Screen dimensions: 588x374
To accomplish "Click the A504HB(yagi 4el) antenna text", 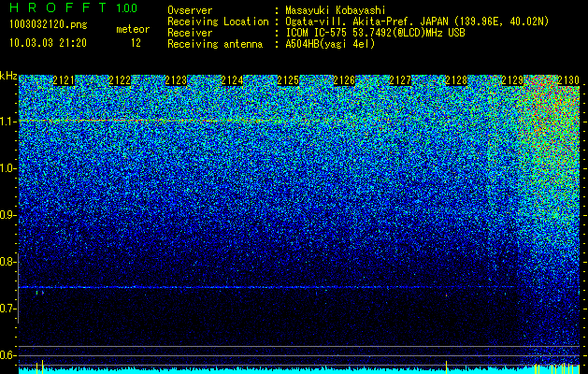I will [x=330, y=44].
